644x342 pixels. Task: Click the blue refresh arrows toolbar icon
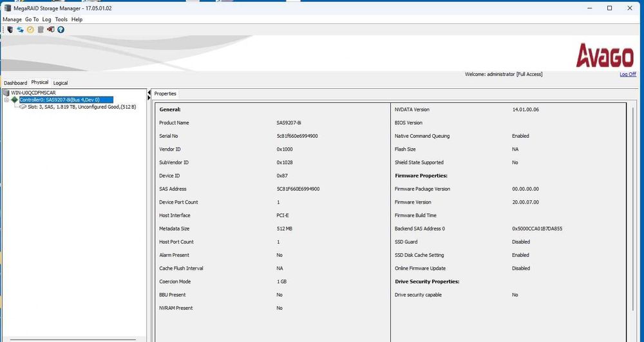20,30
